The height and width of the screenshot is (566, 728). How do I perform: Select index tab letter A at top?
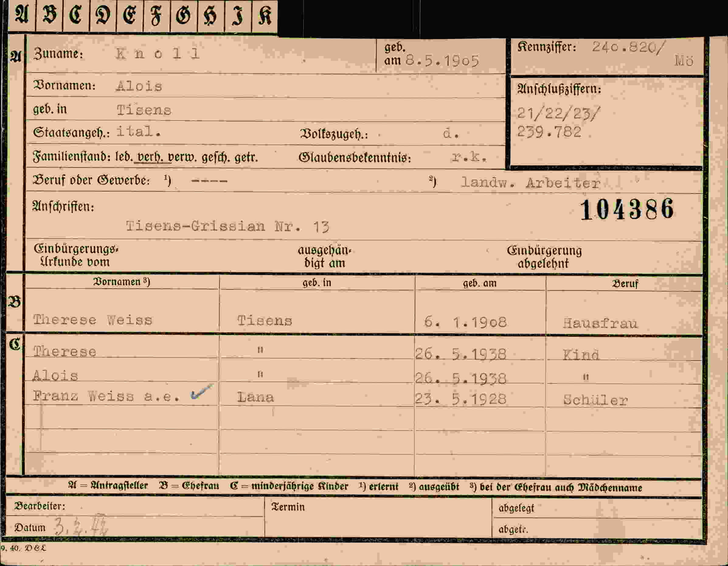point(22,16)
